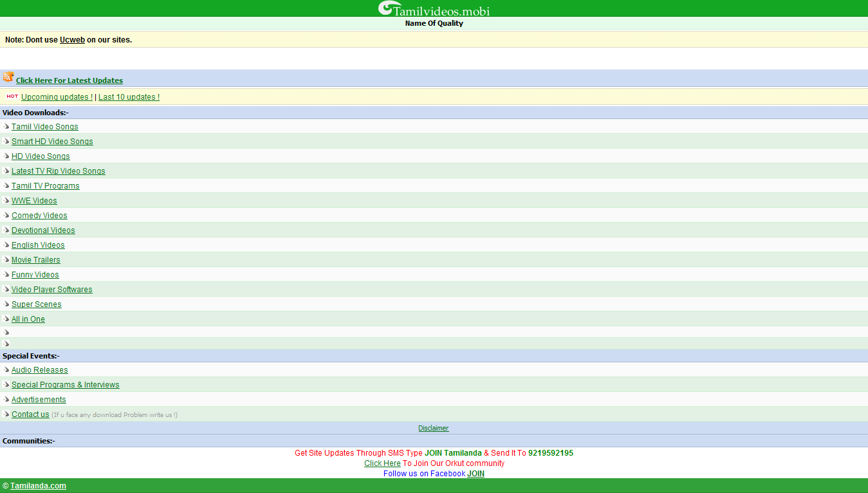Open All in One category
The height and width of the screenshot is (493, 868).
point(28,319)
